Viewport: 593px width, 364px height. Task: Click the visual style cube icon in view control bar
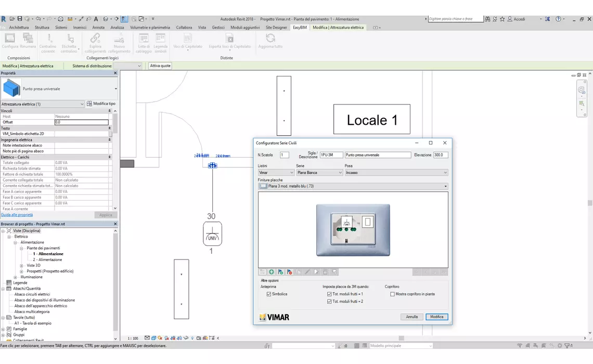[x=153, y=339]
